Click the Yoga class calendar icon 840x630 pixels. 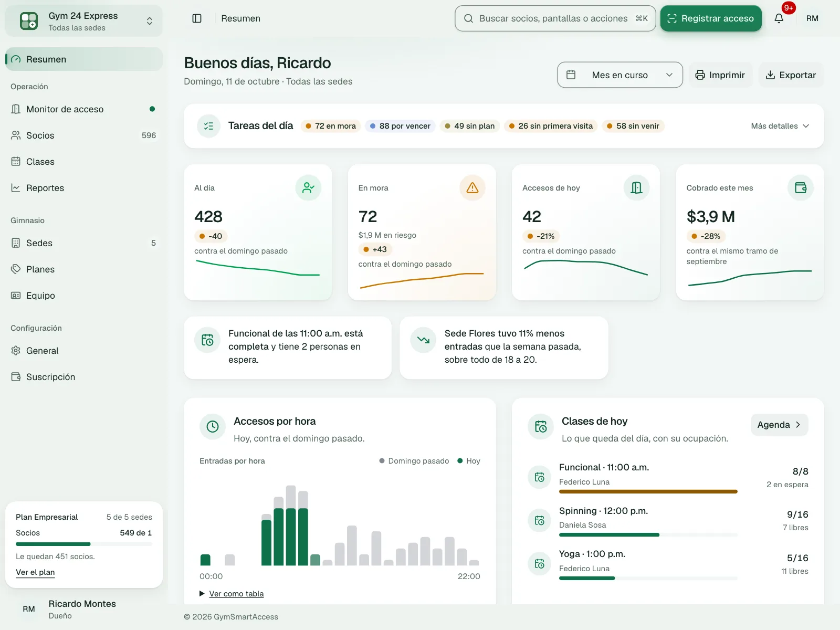(539, 564)
